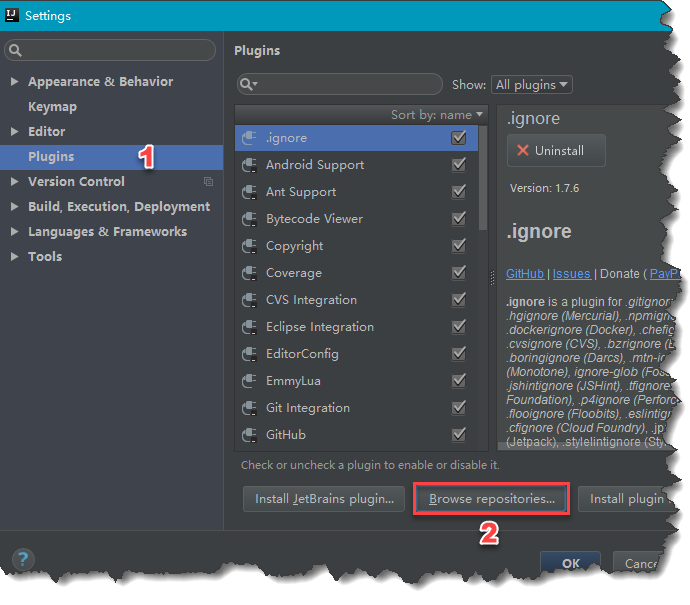Select the Eclipse Integration plugin row
This screenshot has height=605, width=690.
point(356,327)
